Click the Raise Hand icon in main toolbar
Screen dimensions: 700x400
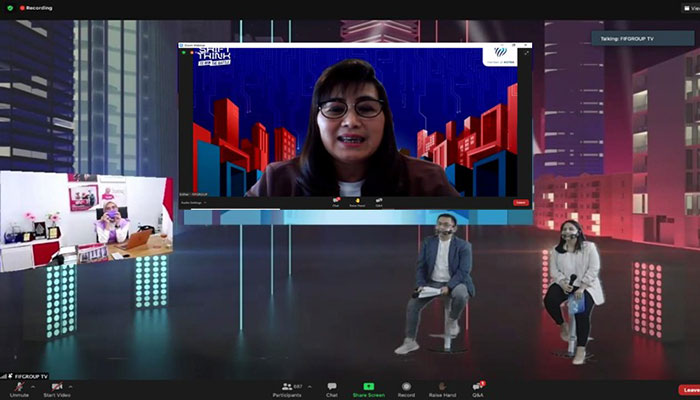point(442,386)
